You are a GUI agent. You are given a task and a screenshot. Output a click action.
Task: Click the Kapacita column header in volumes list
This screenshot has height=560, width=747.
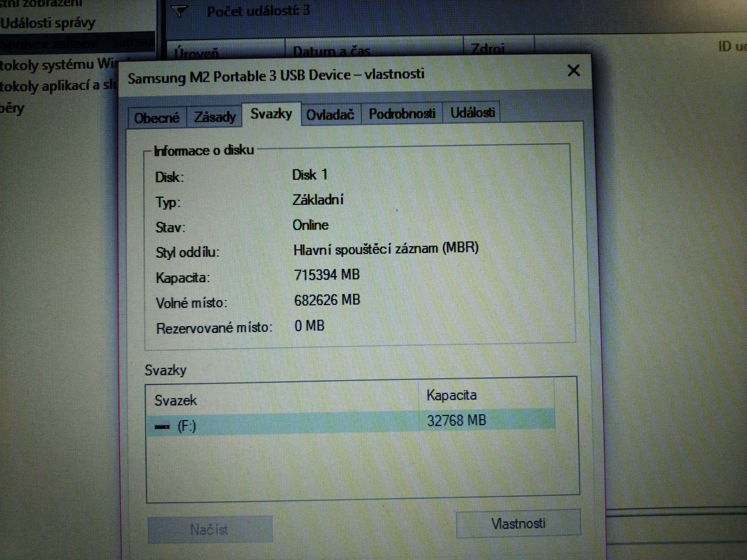(x=452, y=395)
